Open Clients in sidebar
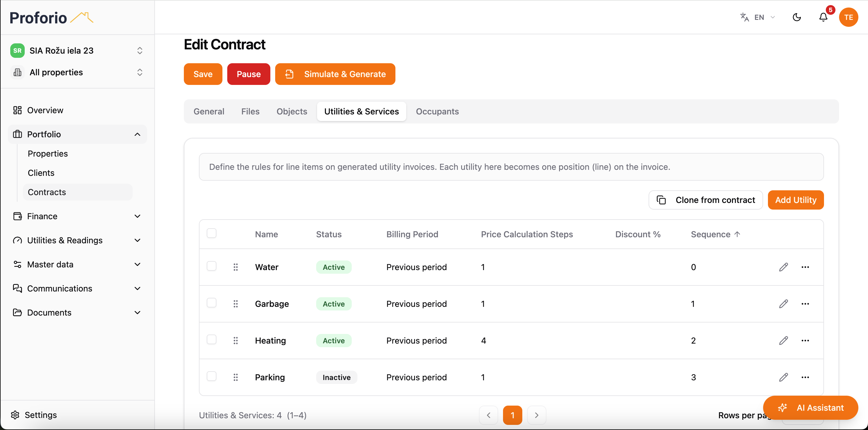This screenshot has width=868, height=430. pos(77,173)
